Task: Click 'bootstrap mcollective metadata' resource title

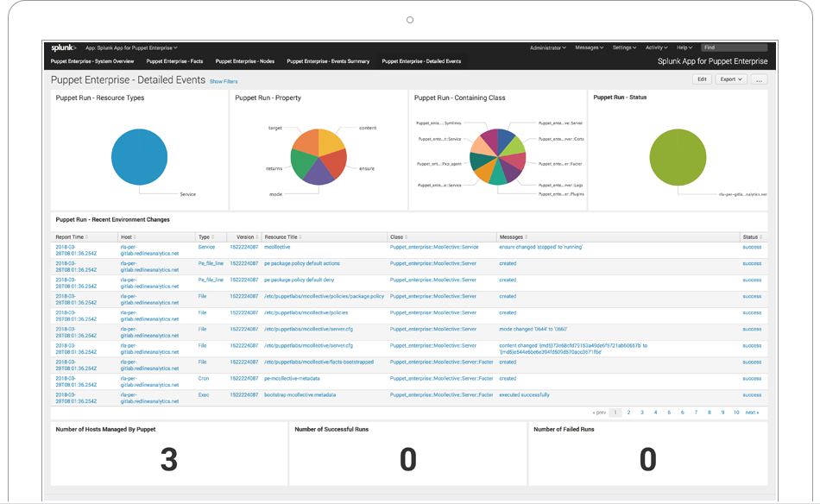Action: pyautogui.click(x=300, y=394)
